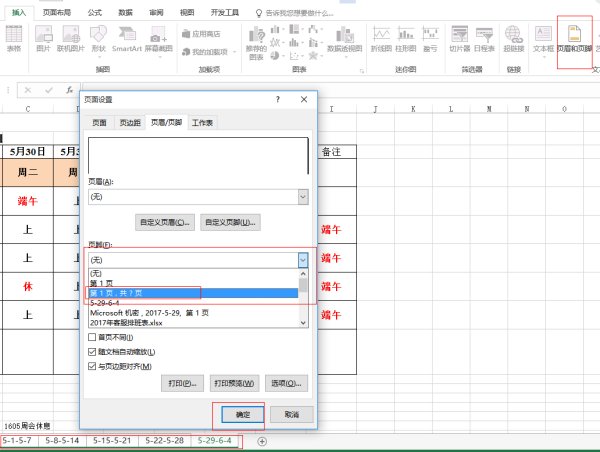This screenshot has height=452, width=600.
Task: Select the (无) option in footer list
Action: click(x=194, y=273)
